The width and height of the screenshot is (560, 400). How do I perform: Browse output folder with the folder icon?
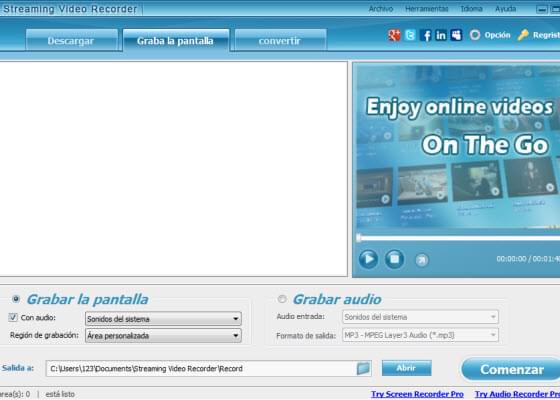363,368
